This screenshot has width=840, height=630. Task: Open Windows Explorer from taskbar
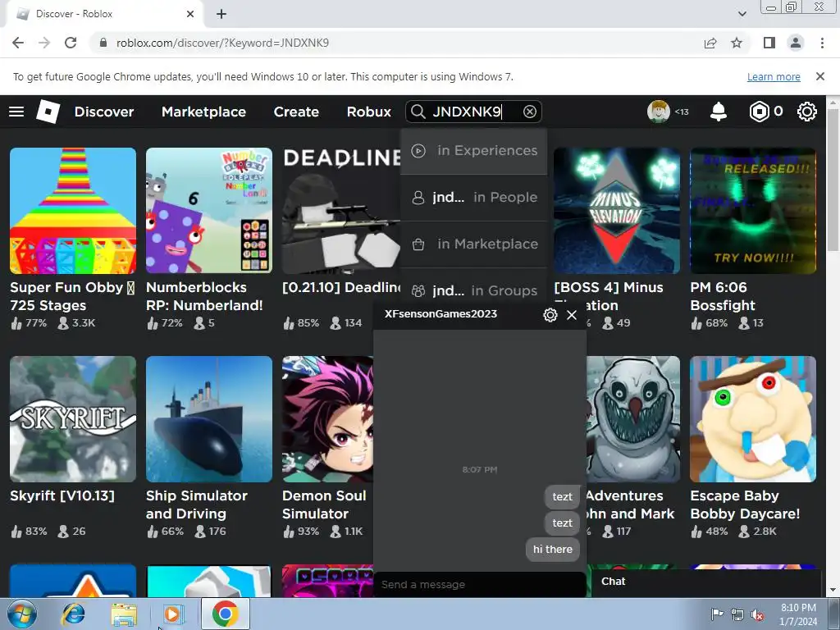[125, 614]
